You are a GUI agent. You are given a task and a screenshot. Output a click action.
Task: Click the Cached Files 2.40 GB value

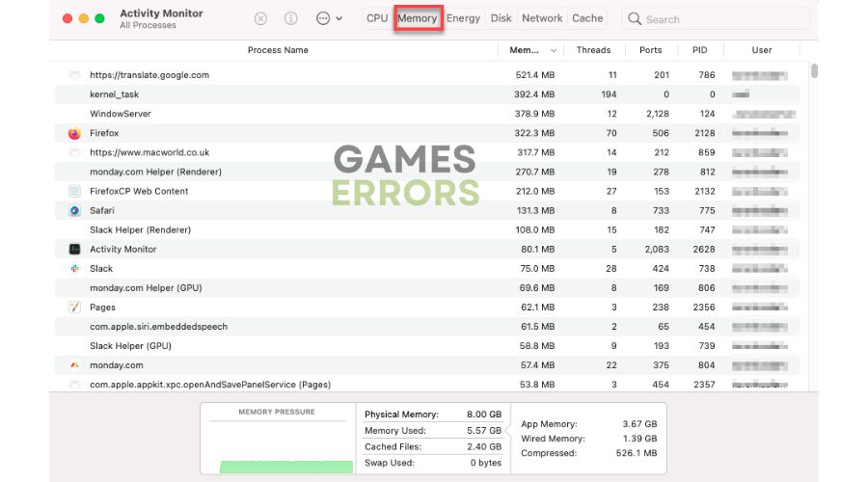tap(484, 446)
